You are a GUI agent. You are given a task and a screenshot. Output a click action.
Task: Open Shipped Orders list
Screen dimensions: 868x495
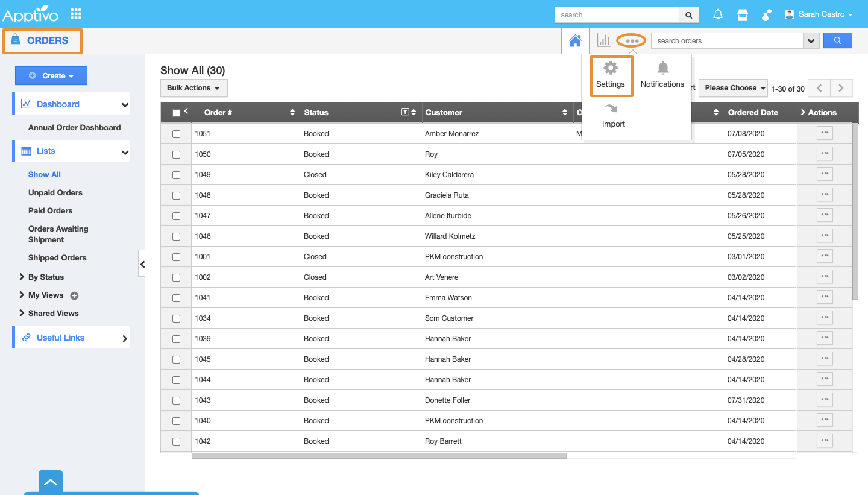57,258
